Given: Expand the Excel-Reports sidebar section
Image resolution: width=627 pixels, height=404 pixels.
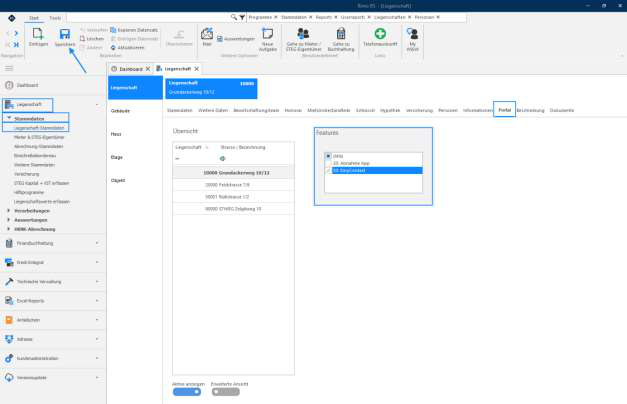Looking at the screenshot, I should (x=97, y=300).
